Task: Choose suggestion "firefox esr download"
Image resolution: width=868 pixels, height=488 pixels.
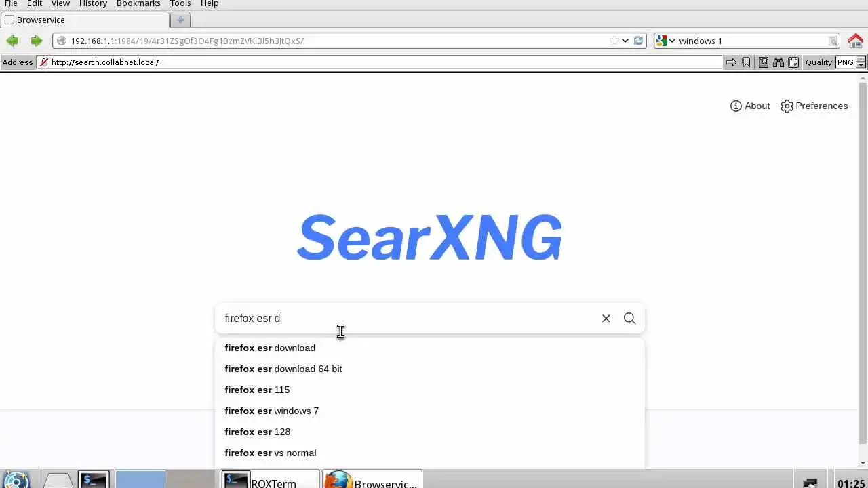Action: point(430,348)
